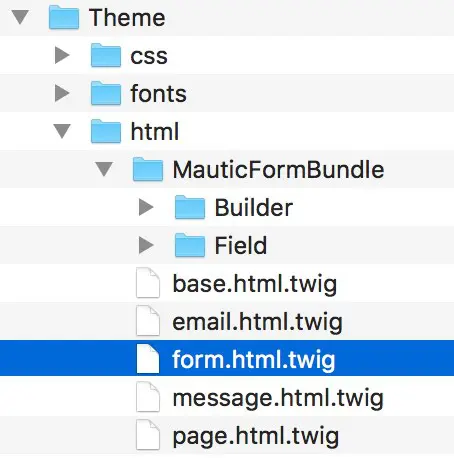Expand the Field folder arrow
This screenshot has height=458, width=454.
[x=146, y=245]
